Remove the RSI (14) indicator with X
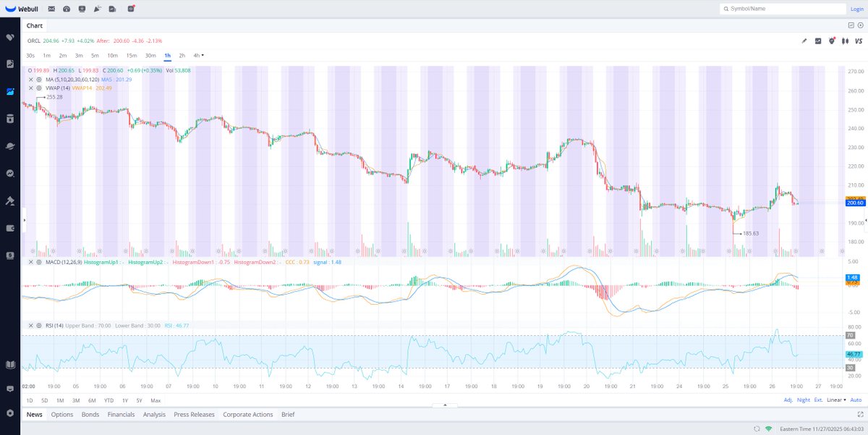 coord(30,326)
